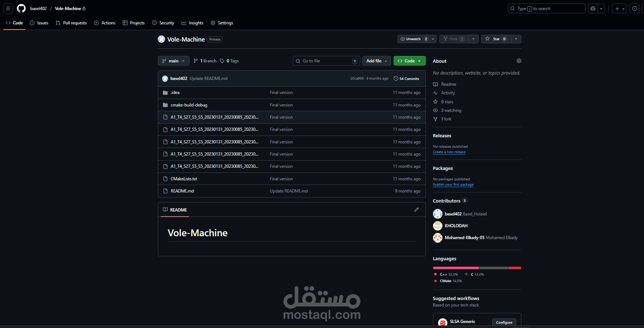Go to the GitHub homepage logo
The width and height of the screenshot is (644, 328).
click(22, 8)
